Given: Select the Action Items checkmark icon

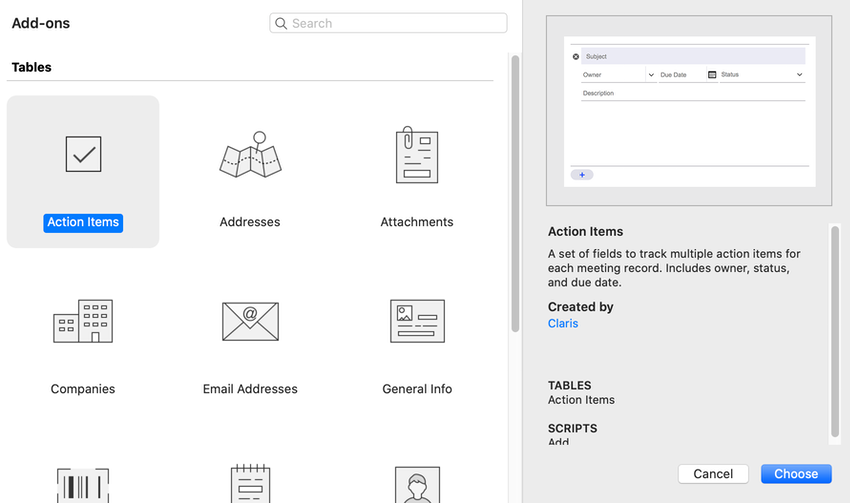Looking at the screenshot, I should click(x=83, y=154).
